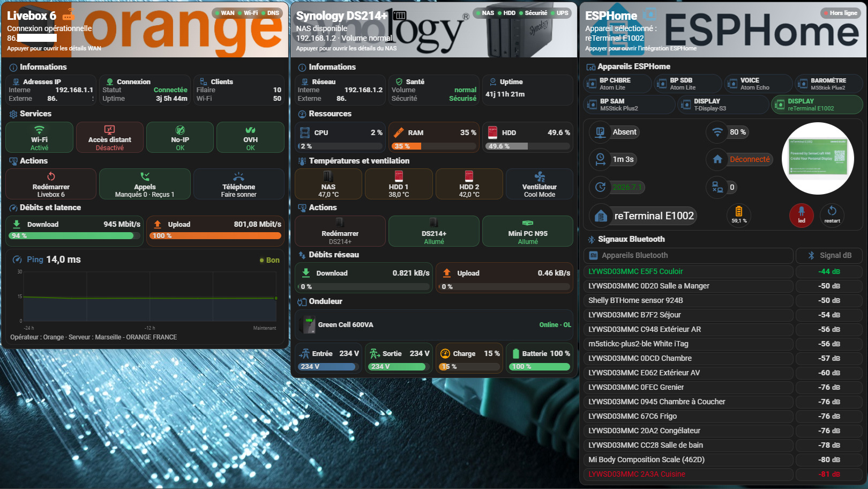Click the HDD 2 temperature icon

tap(469, 176)
